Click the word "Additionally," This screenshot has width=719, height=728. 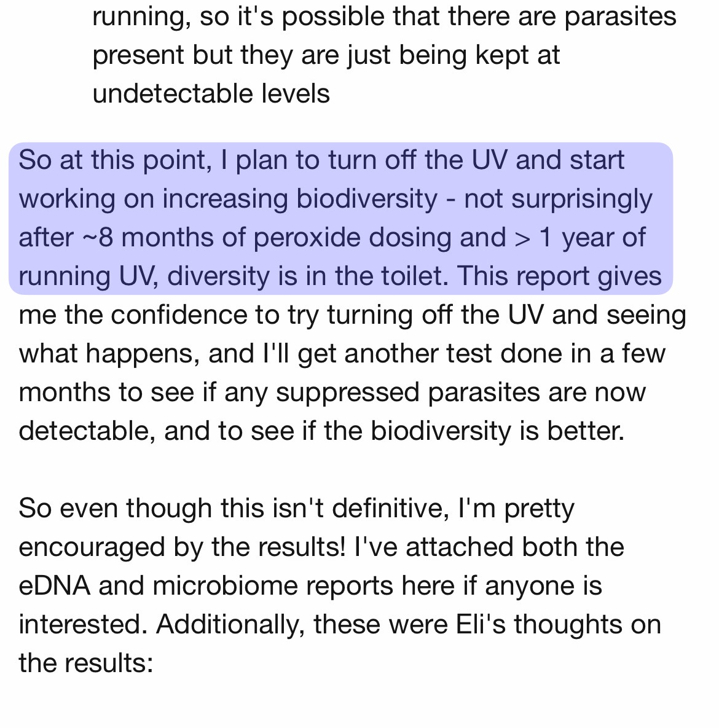pos(230,624)
